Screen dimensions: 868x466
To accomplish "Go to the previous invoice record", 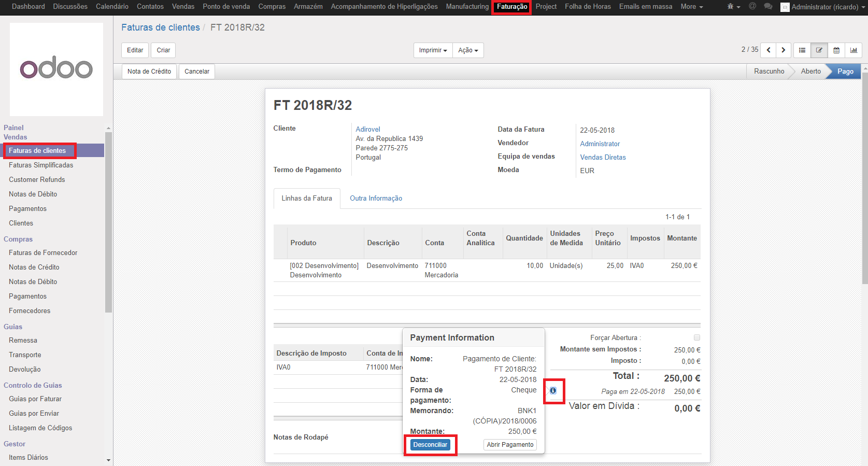I will [769, 50].
